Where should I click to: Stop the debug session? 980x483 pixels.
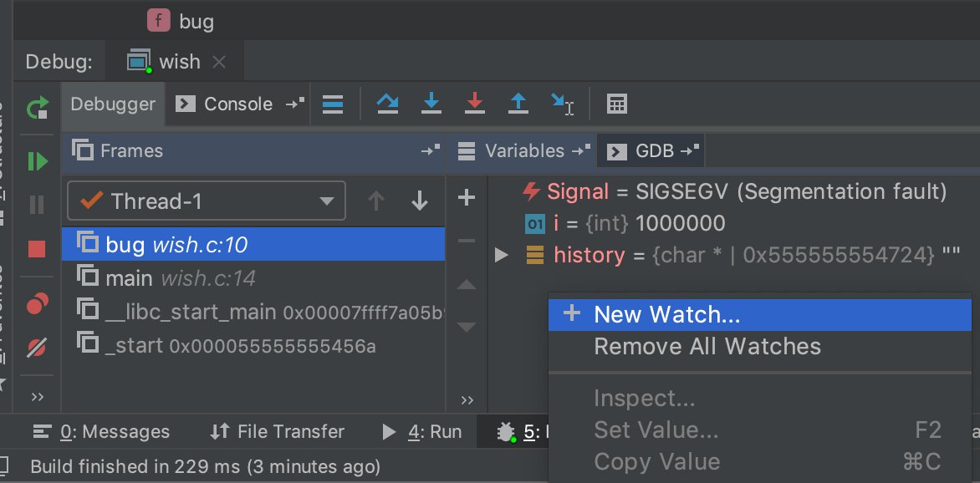click(37, 249)
